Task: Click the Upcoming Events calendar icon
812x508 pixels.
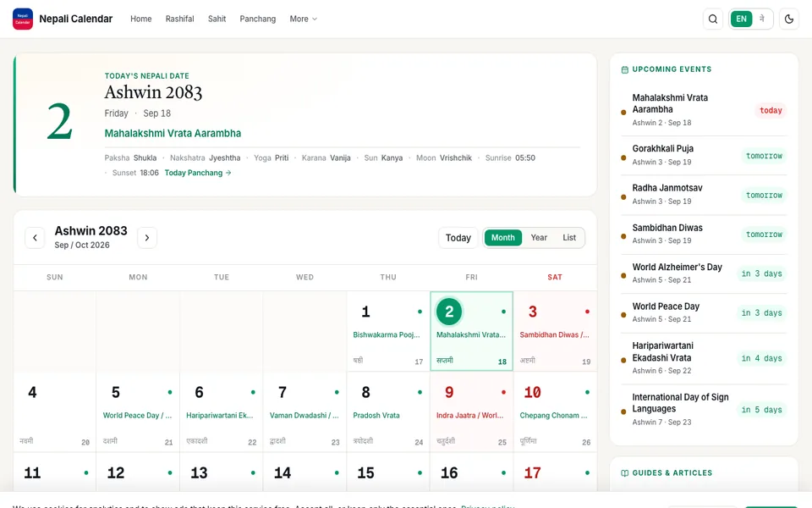Action: tap(624, 69)
